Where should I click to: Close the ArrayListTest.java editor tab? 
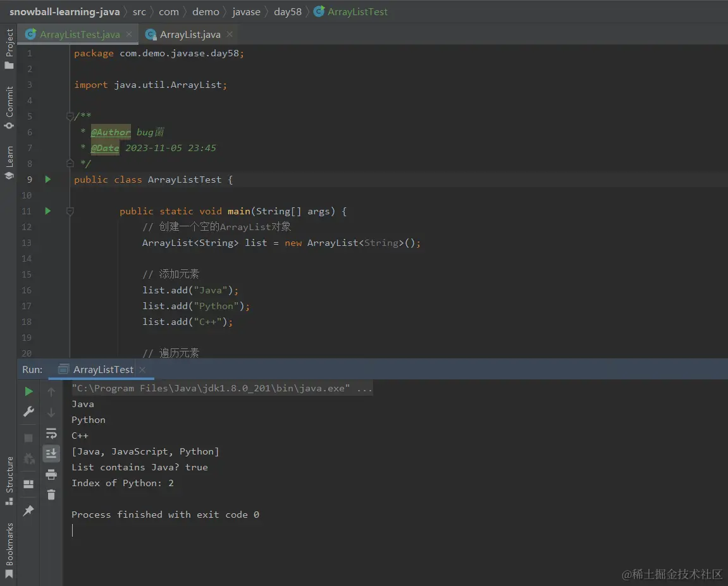(x=129, y=34)
